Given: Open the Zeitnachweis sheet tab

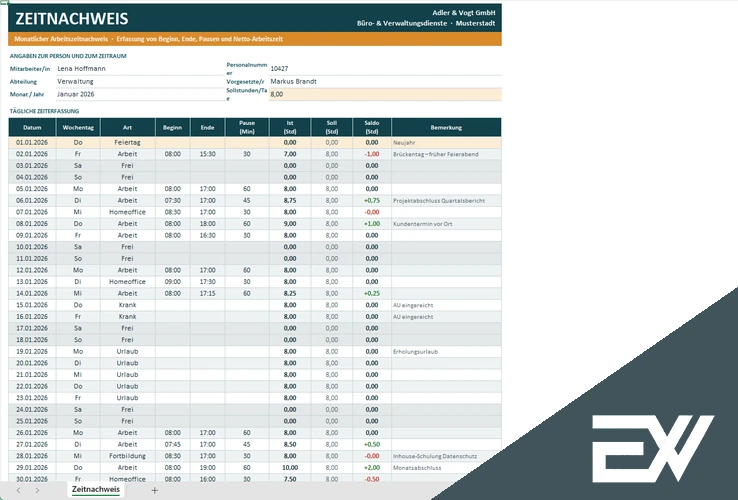Looking at the screenshot, I should [96, 490].
